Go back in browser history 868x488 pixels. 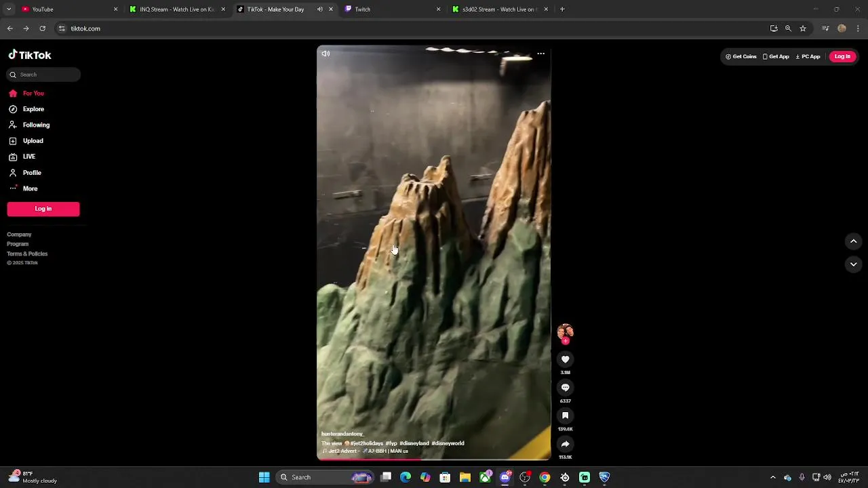click(x=9, y=28)
